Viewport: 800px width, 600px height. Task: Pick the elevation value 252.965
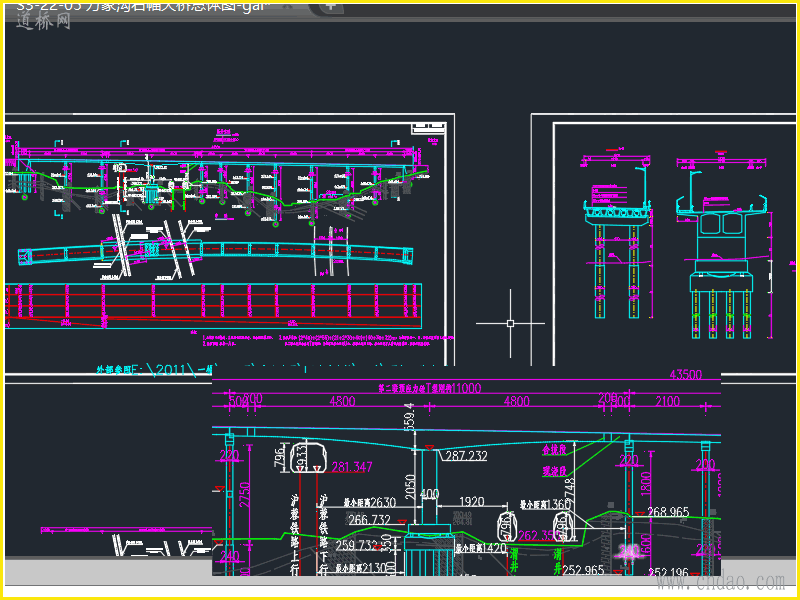pyautogui.click(x=583, y=570)
